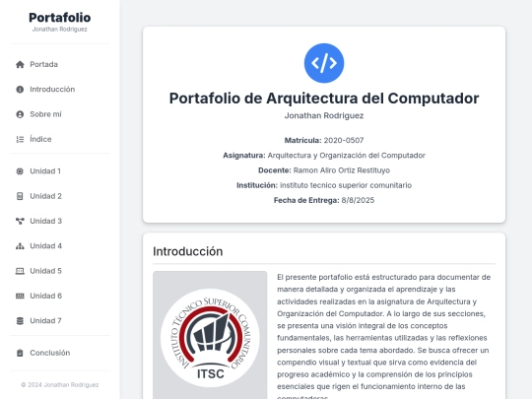The height and width of the screenshot is (399, 532).
Task: Click the hierarchy icon beside Unidad 4
Action: (20, 246)
